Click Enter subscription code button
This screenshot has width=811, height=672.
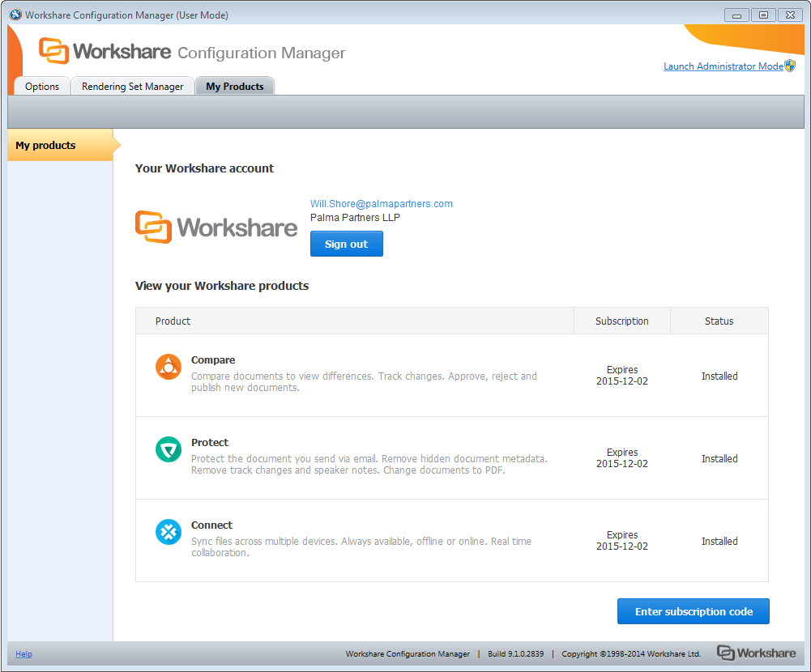pos(693,611)
